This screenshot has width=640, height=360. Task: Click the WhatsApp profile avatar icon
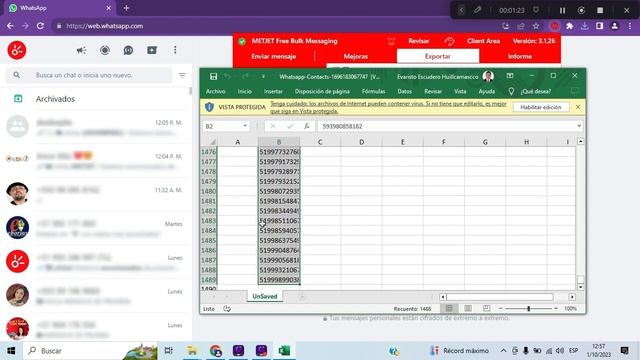click(17, 50)
